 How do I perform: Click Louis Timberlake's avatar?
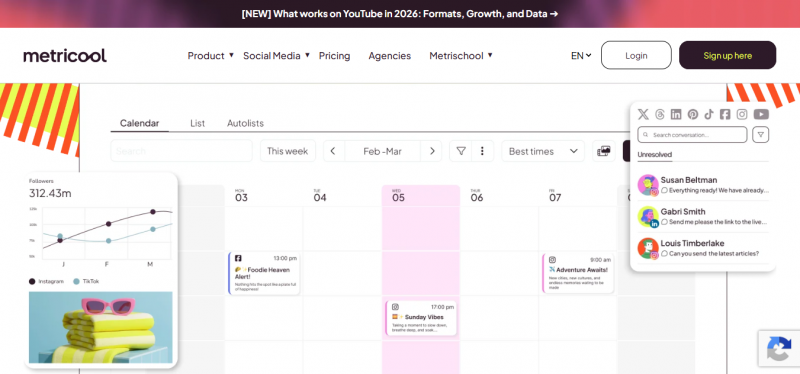point(648,248)
